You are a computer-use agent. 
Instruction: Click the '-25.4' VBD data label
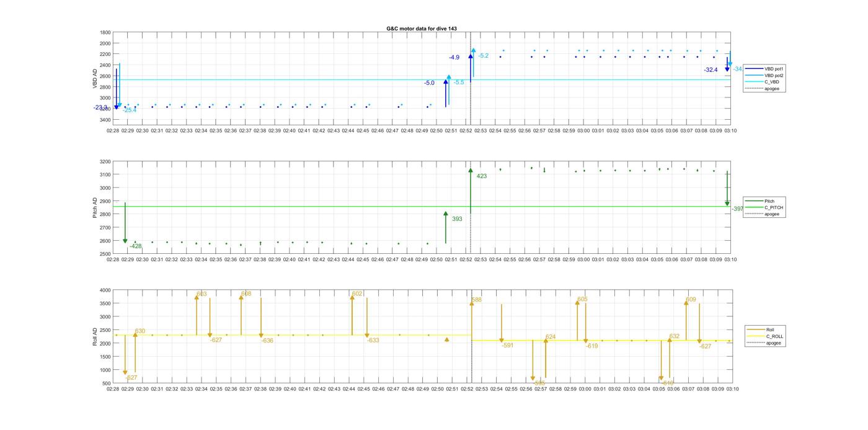point(130,110)
